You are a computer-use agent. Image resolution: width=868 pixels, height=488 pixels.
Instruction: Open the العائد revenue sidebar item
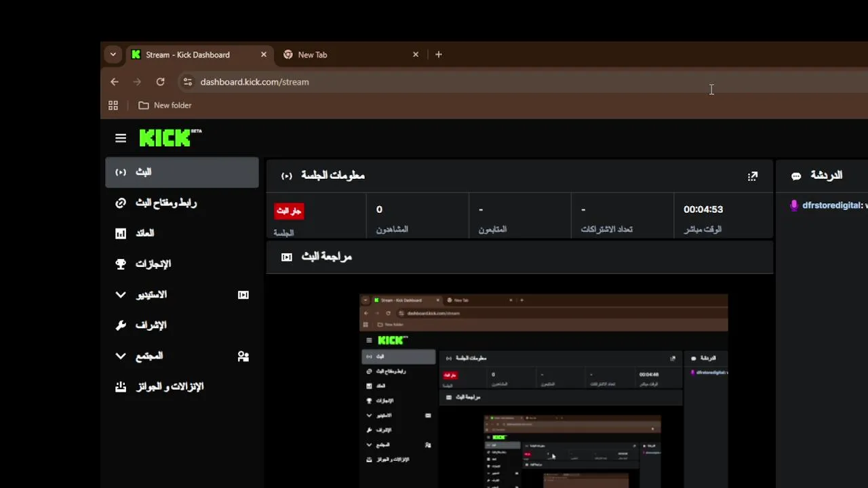coord(182,233)
